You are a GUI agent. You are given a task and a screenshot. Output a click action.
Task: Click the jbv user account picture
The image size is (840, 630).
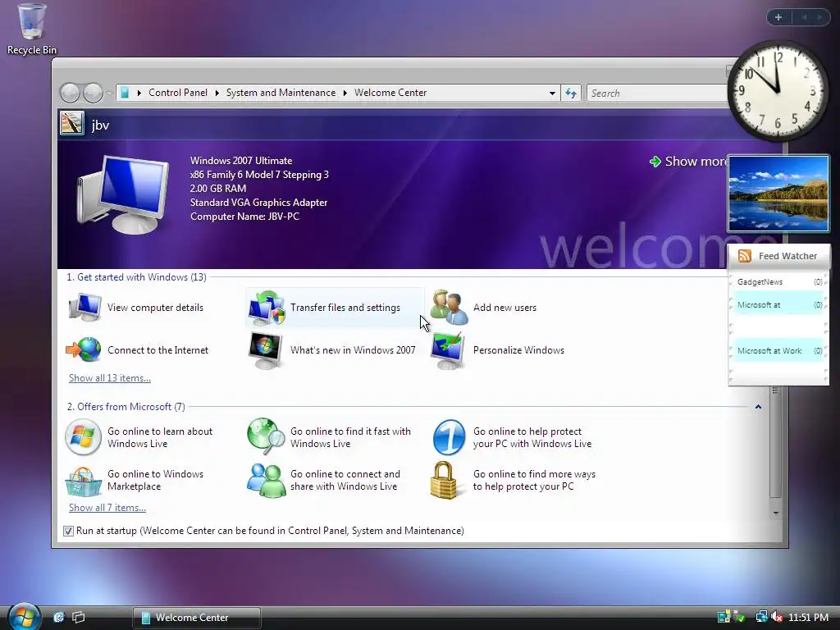tap(72, 123)
